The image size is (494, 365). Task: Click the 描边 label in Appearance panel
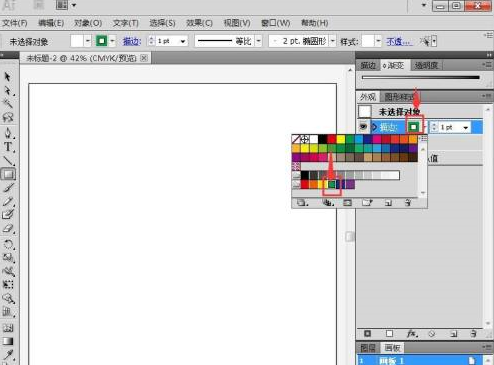click(x=388, y=127)
